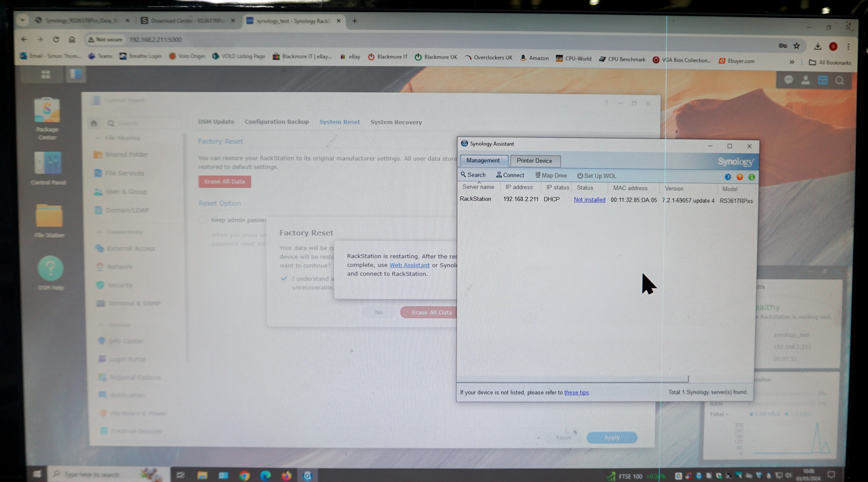The image size is (868, 482).
Task: Open the DSM main menu grid icon
Action: tap(45, 74)
